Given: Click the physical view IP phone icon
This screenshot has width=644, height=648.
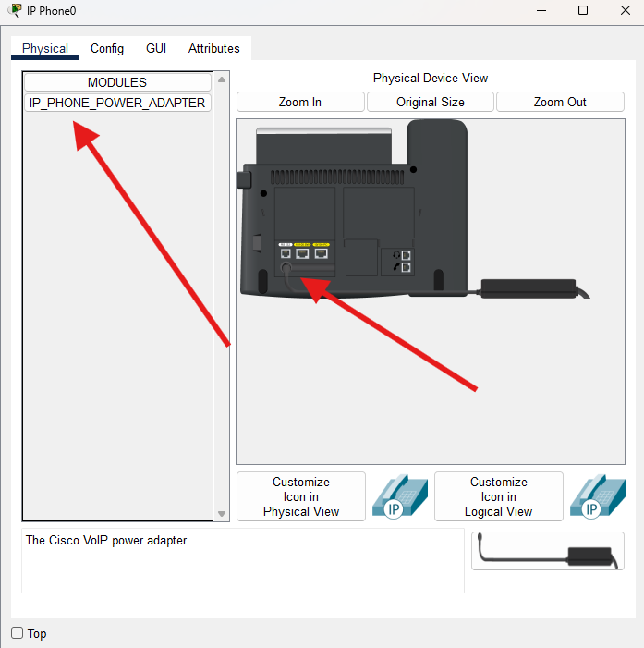Looking at the screenshot, I should (400, 495).
